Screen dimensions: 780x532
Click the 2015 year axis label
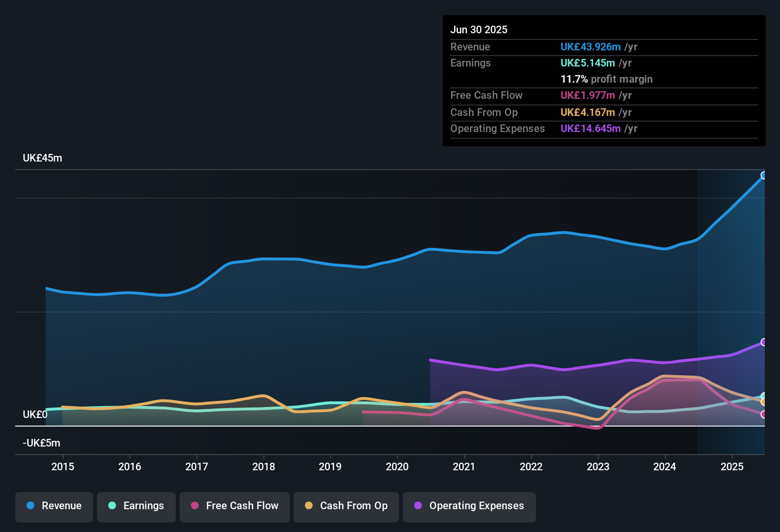(63, 466)
